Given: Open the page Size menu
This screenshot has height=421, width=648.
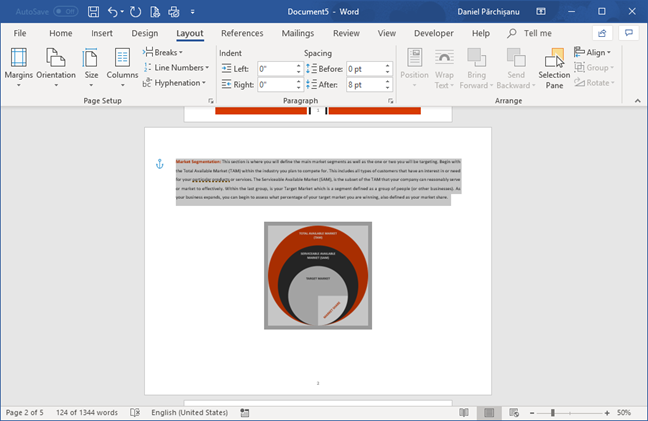Looking at the screenshot, I should coord(91,68).
